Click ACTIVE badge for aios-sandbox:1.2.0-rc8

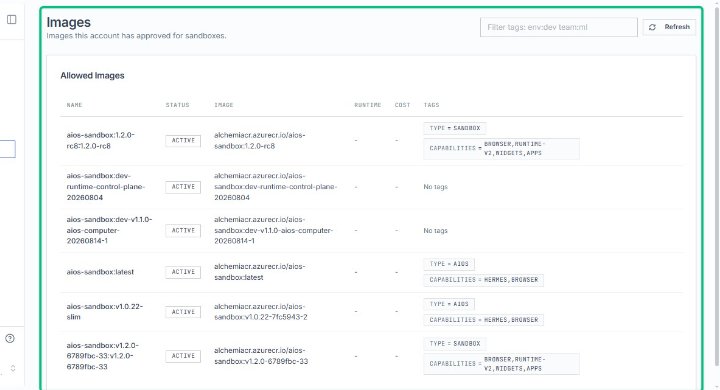[x=183, y=141]
